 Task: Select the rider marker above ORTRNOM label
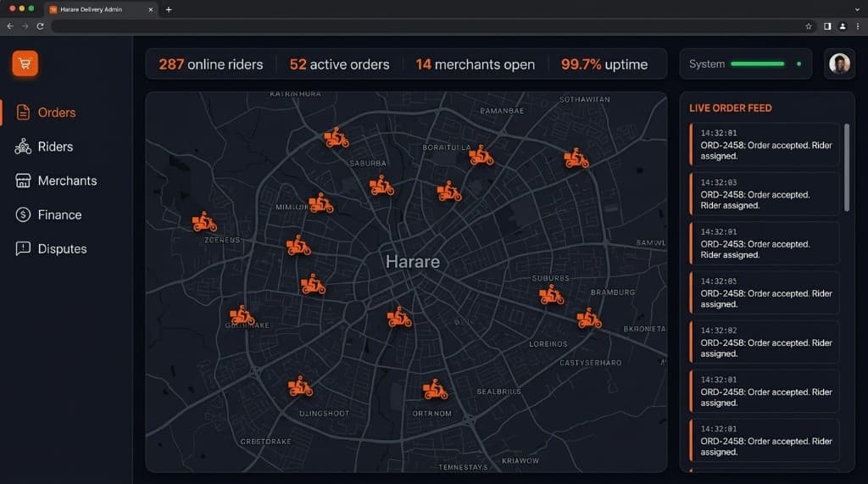pos(435,389)
